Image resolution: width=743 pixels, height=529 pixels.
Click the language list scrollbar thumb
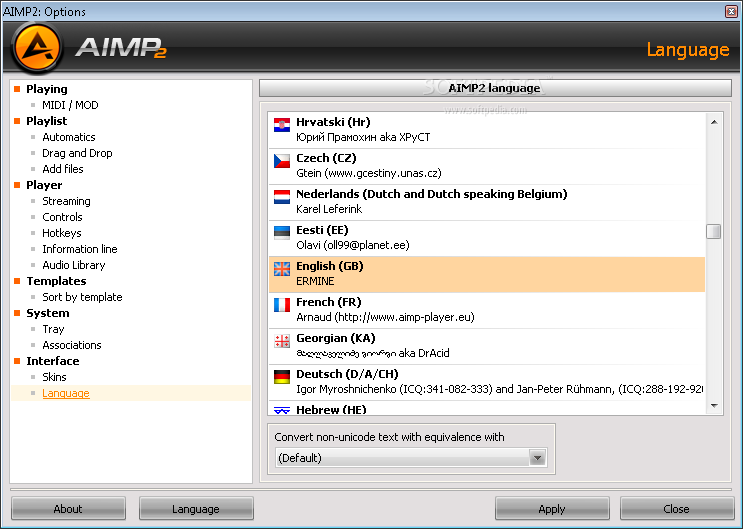(714, 232)
